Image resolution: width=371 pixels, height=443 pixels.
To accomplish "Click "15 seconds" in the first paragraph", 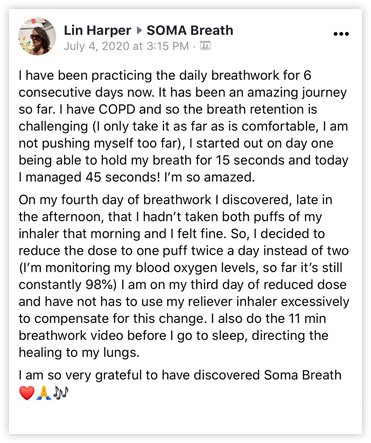I will (250, 160).
